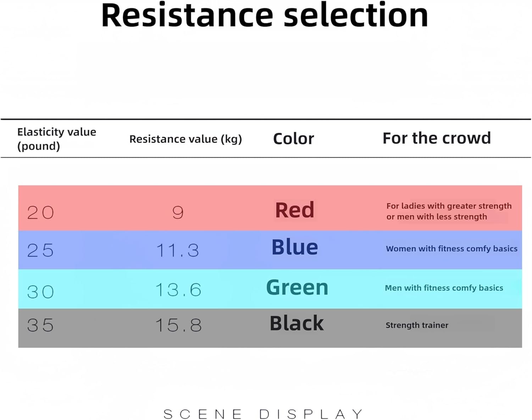Screen dimensions: 532x420
Task: Select the Black color name label
Action: [x=297, y=323]
